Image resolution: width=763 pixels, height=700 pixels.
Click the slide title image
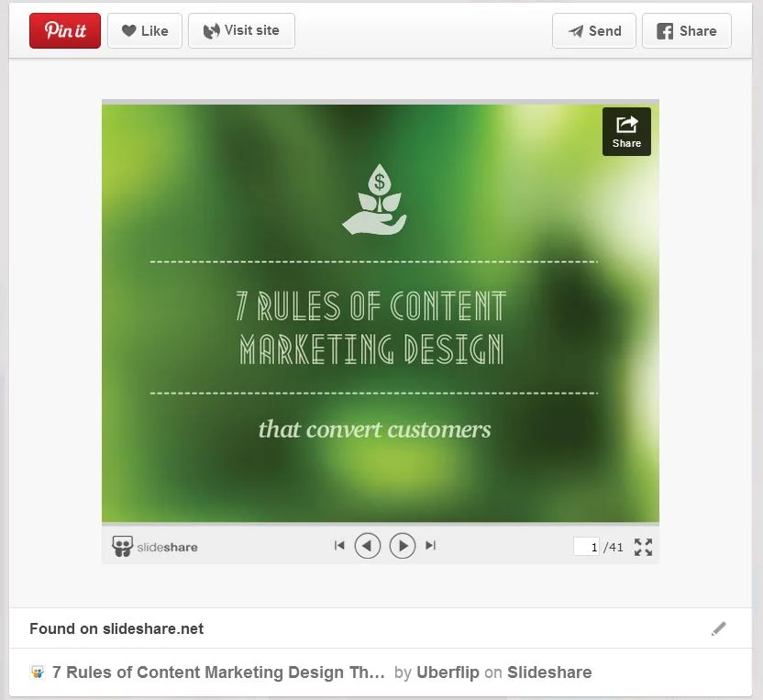[380, 313]
